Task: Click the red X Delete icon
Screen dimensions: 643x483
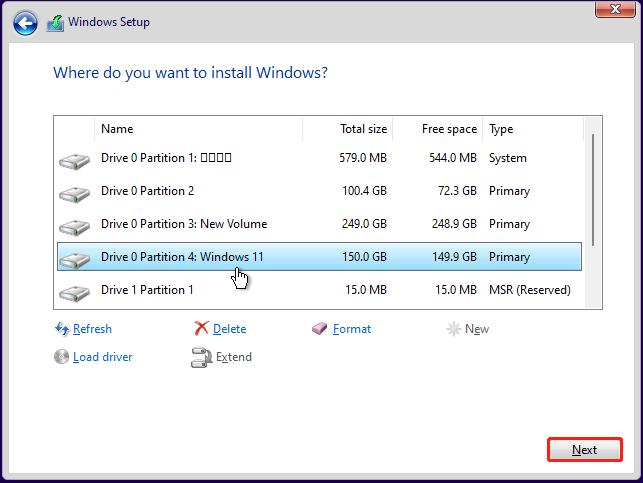Action: (201, 328)
